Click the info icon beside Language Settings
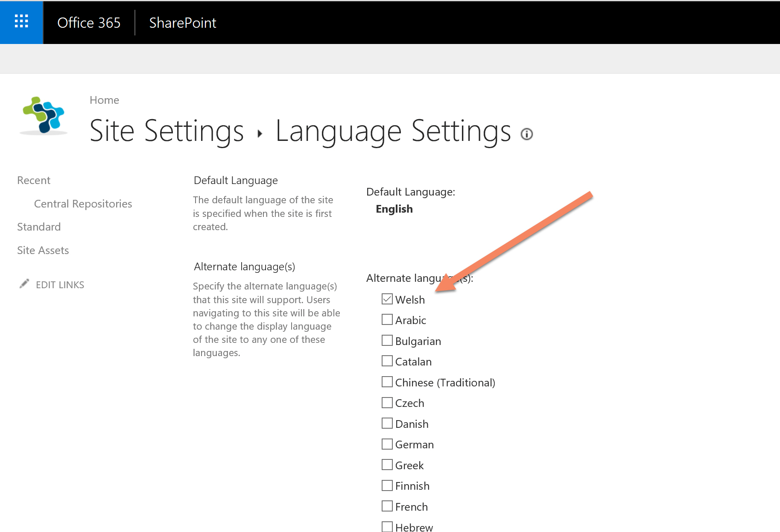The height and width of the screenshot is (532, 780). tap(526, 134)
